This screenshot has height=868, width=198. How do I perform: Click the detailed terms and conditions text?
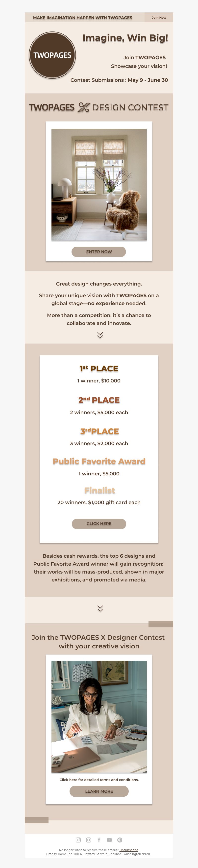[x=99, y=779]
